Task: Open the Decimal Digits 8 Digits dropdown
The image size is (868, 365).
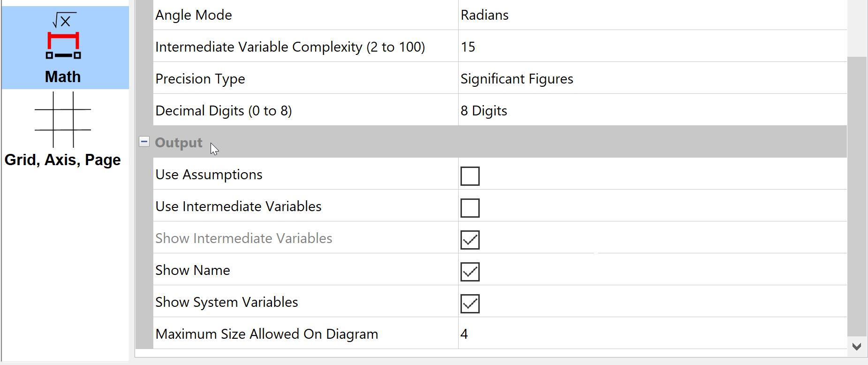Action: pos(652,111)
